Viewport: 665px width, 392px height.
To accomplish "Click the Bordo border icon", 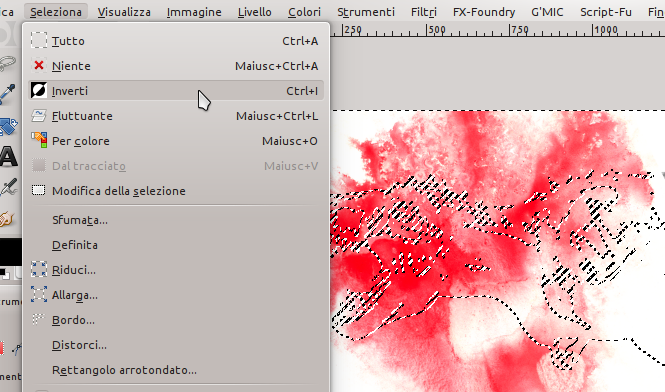I will (39, 319).
